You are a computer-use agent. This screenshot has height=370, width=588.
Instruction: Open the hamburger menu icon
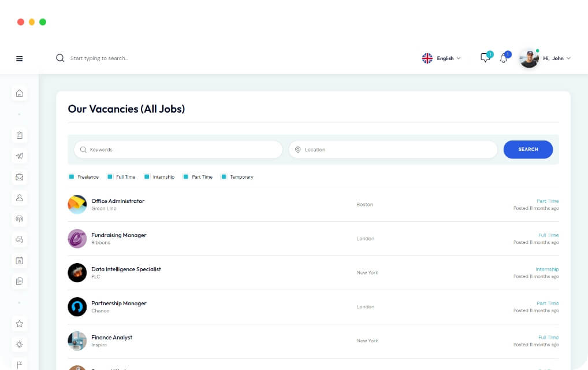(20, 58)
